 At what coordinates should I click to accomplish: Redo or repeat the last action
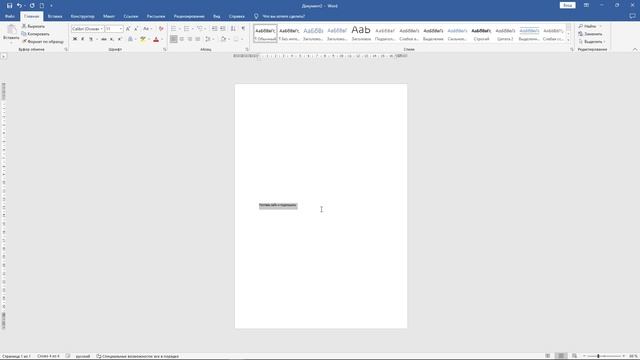click(32, 6)
